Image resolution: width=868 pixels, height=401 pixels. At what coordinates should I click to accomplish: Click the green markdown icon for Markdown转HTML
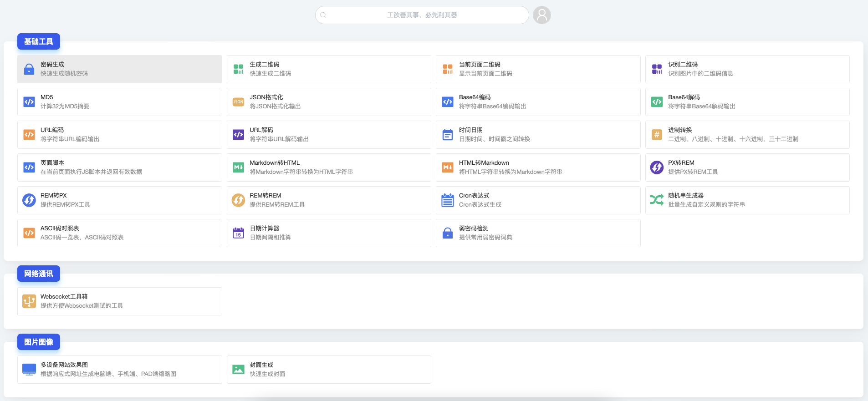tap(238, 168)
